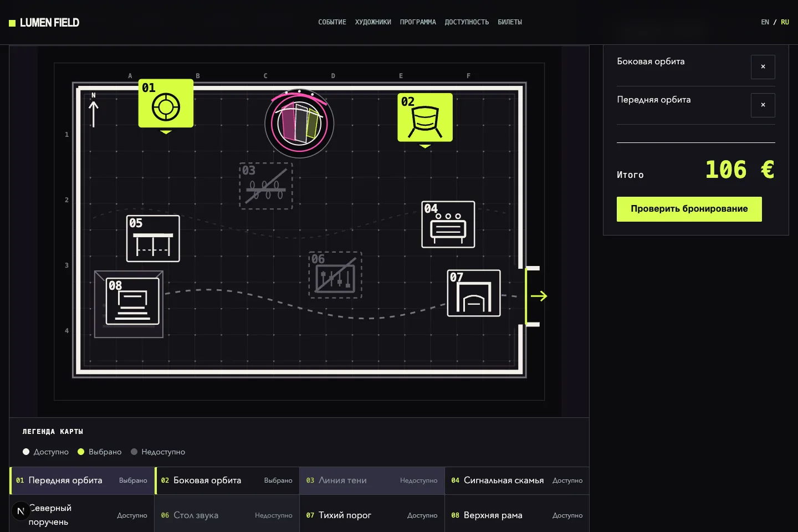Open the Билеты navigation item
This screenshot has height=532, width=798.
click(510, 22)
